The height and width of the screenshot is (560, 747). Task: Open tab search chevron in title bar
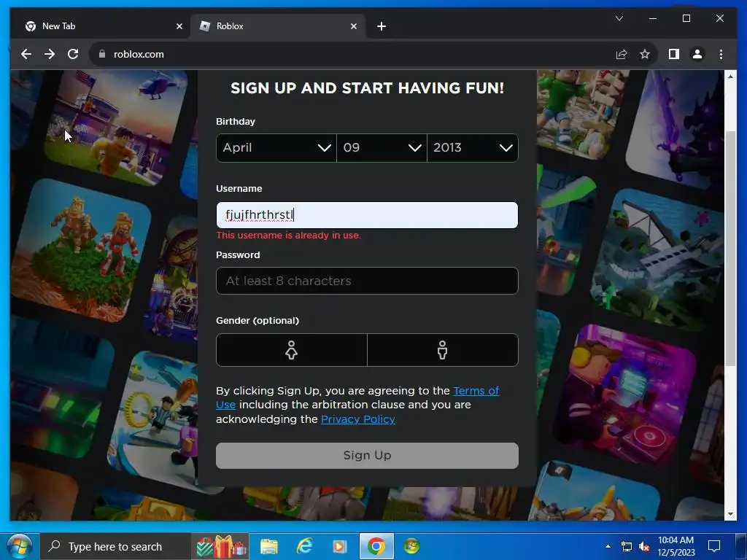pyautogui.click(x=619, y=18)
